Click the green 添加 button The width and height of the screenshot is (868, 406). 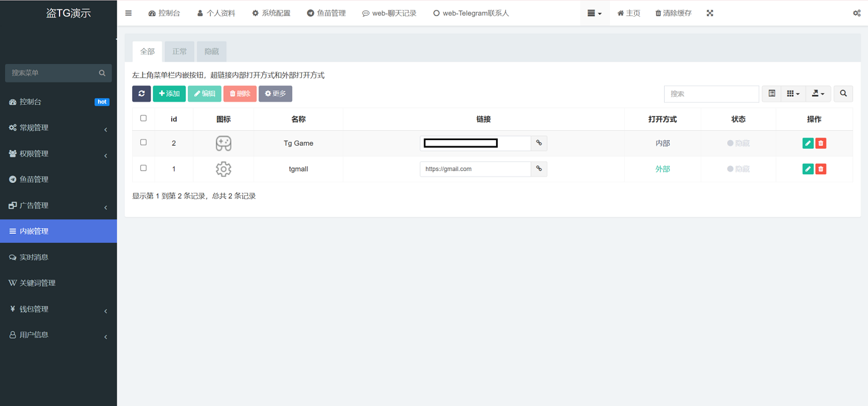(169, 94)
